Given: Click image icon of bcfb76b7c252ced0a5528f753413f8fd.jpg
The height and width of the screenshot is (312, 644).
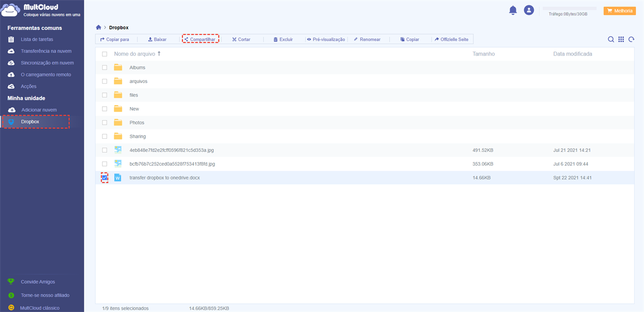Looking at the screenshot, I should pos(118,164).
